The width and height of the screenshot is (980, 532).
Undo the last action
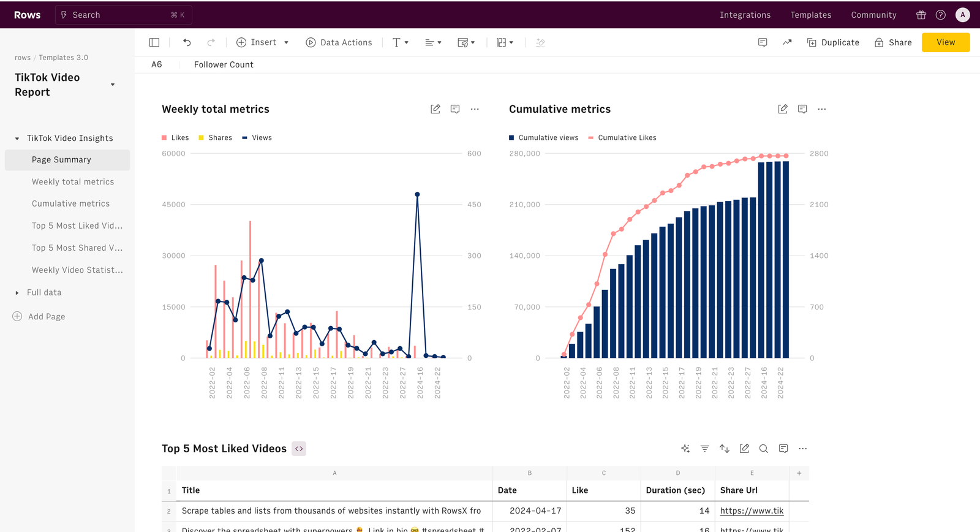pyautogui.click(x=187, y=42)
